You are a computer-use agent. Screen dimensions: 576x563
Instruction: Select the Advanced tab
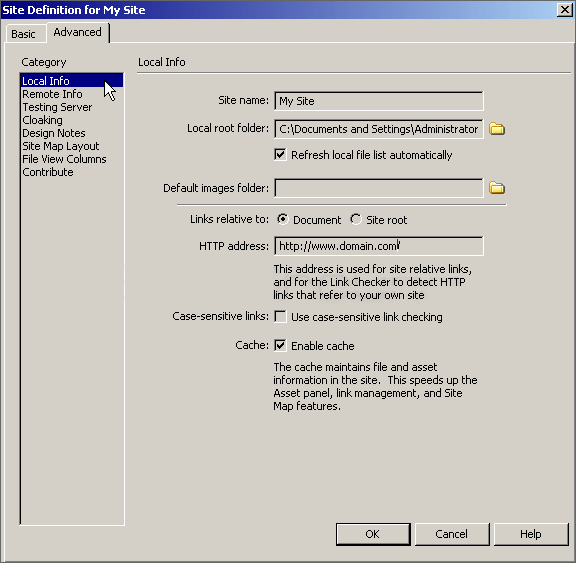(x=78, y=32)
